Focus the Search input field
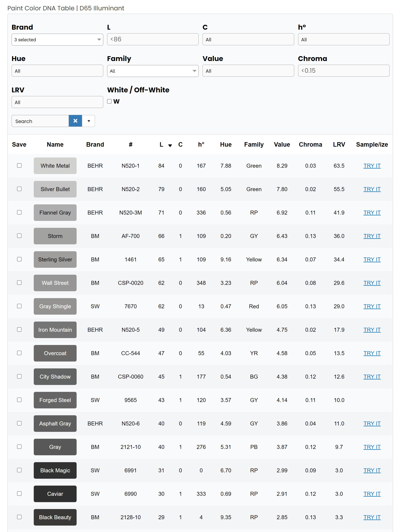This screenshot has height=532, width=400. tap(40, 121)
